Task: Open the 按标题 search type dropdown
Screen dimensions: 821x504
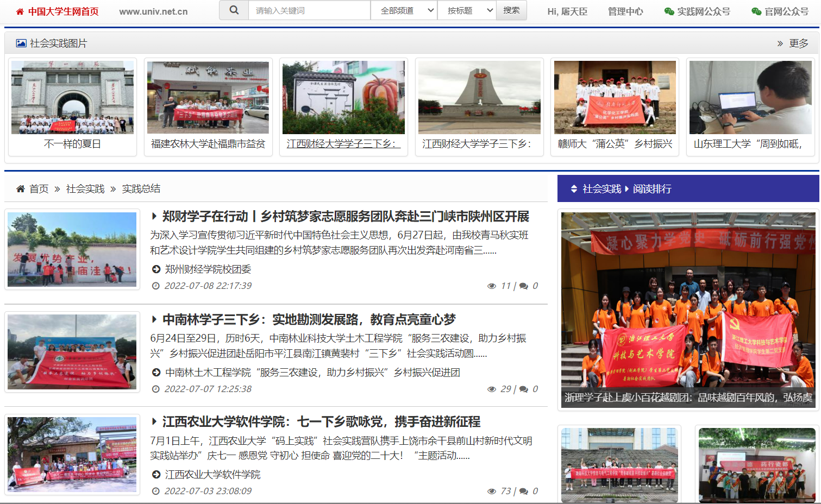Action: [466, 10]
